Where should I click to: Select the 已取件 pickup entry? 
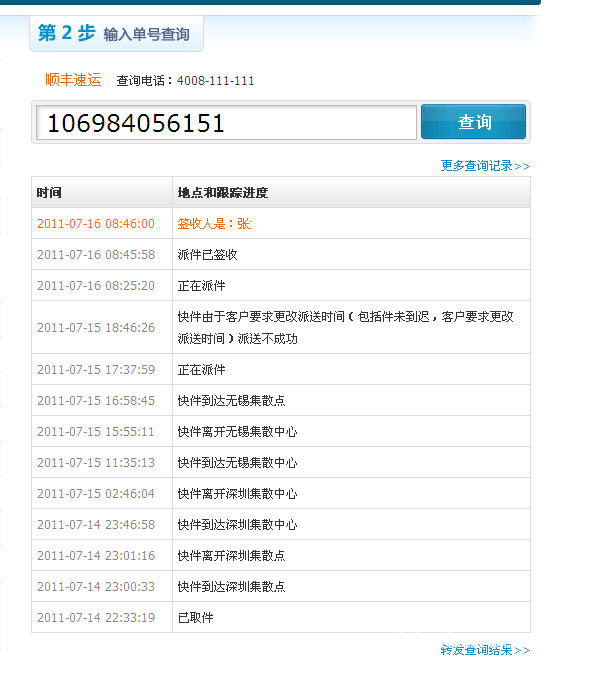195,618
